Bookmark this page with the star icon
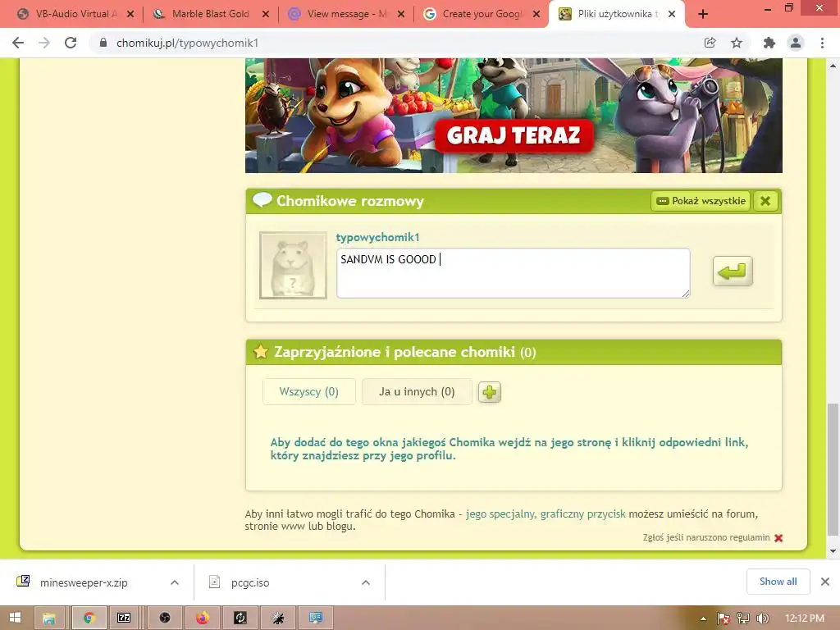The height and width of the screenshot is (630, 840). click(x=737, y=43)
